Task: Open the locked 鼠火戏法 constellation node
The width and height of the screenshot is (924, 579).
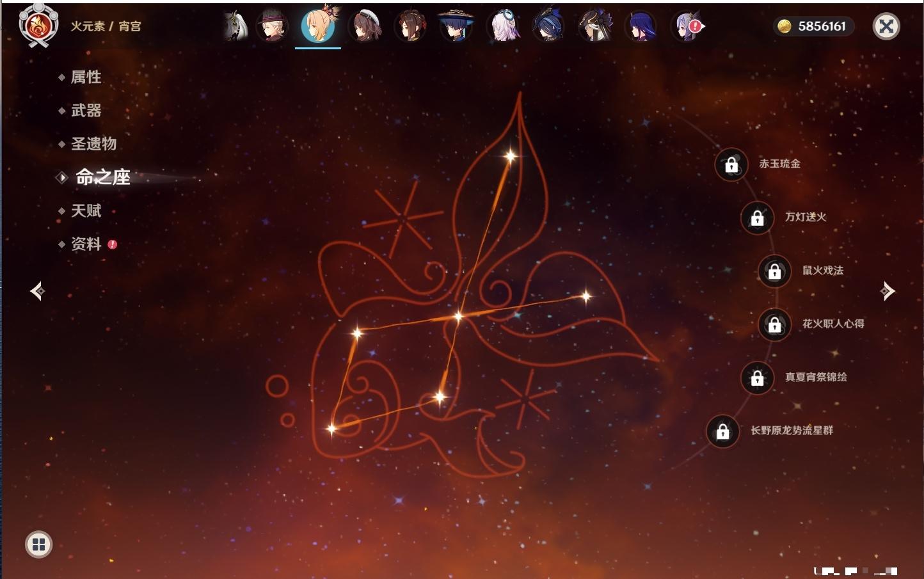Action: click(x=774, y=271)
